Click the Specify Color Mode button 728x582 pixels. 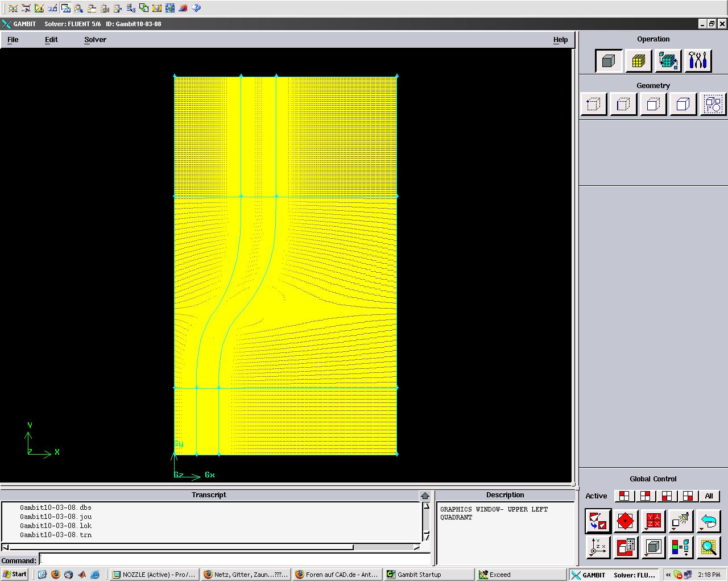pyautogui.click(x=681, y=547)
